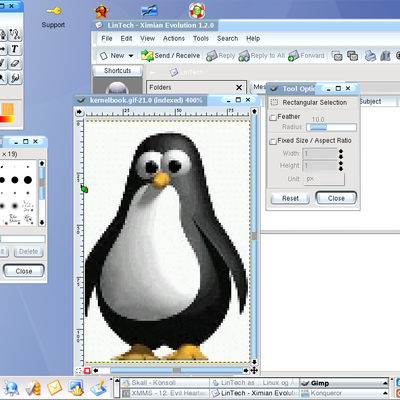This screenshot has height=400, width=400.
Task: Click the image window top-left corner arrow button
Action: pyautogui.click(x=79, y=112)
